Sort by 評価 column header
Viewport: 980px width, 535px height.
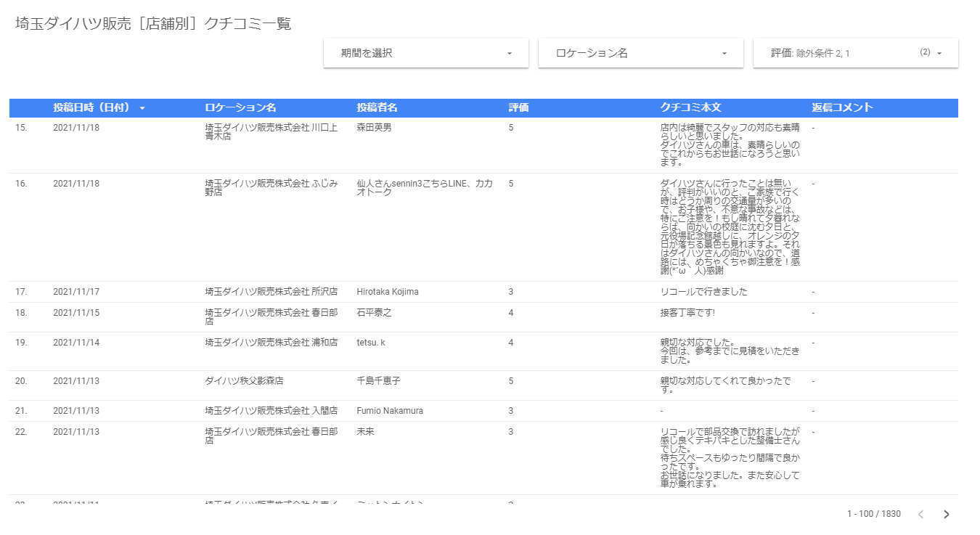pos(518,107)
